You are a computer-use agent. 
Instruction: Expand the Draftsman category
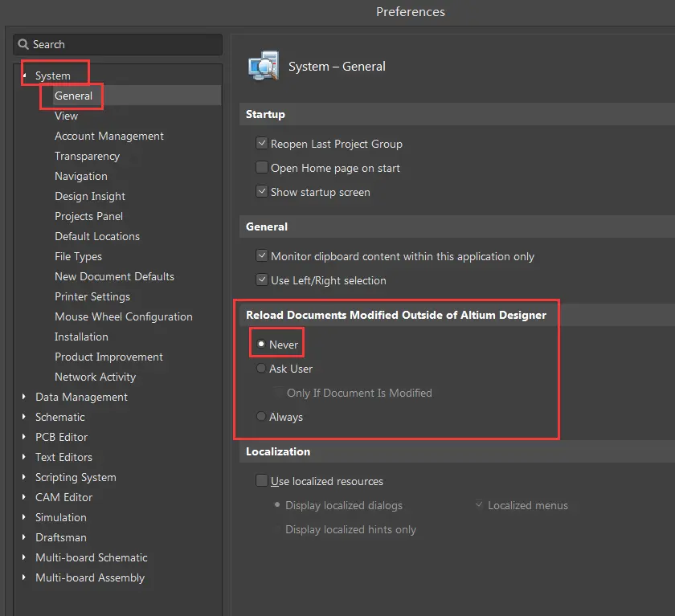tap(24, 537)
